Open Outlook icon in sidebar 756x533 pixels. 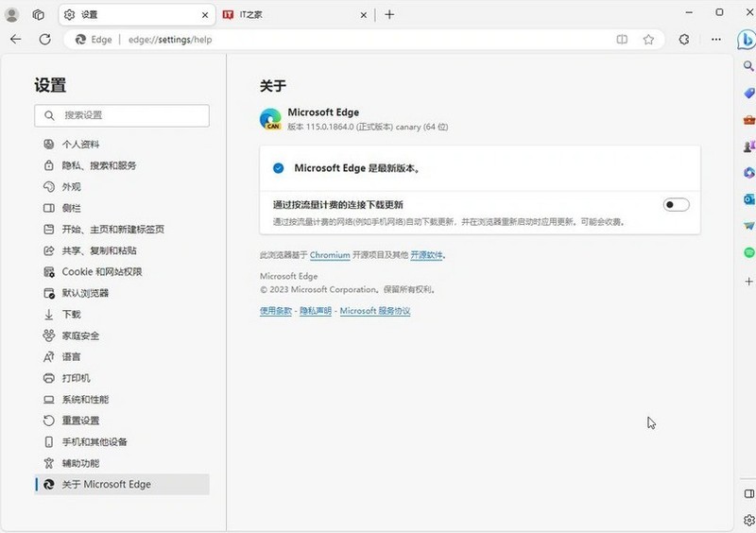(748, 198)
